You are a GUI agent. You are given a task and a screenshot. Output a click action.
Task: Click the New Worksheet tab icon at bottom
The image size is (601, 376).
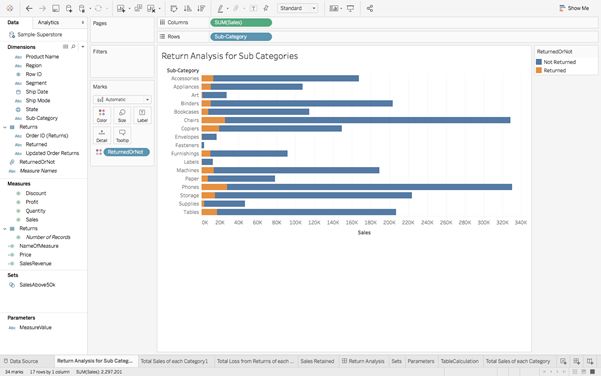(563, 361)
